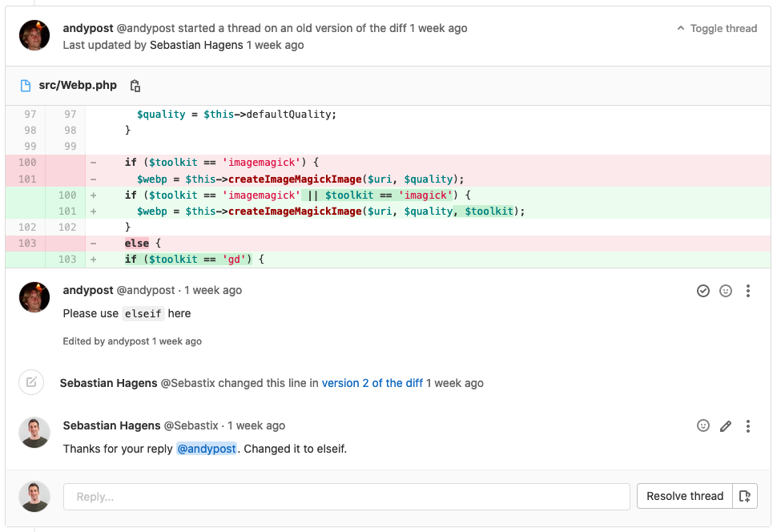Click the @andypost mention link
Viewport: 777px width, 532px height.
[x=207, y=449]
